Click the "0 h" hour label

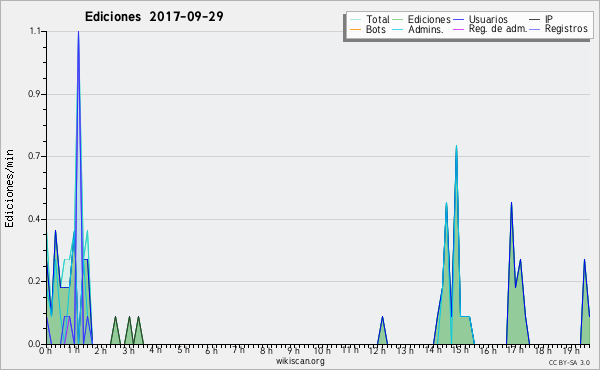46,350
